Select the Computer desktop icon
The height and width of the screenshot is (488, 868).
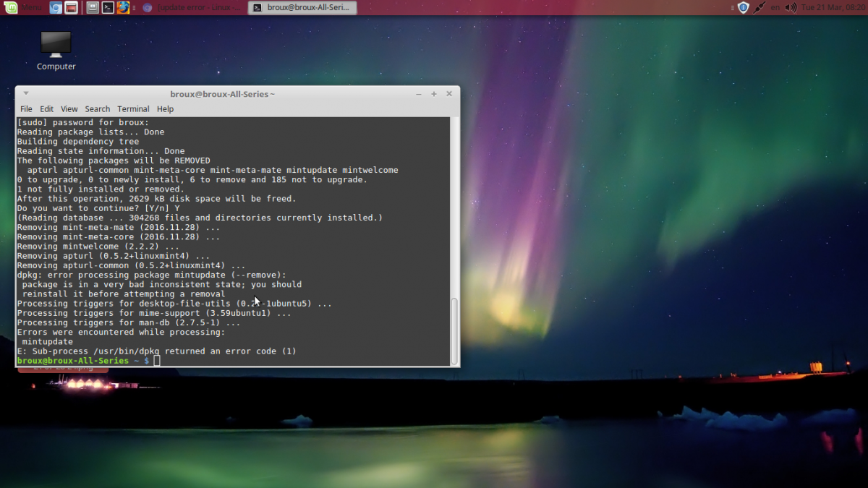56,51
